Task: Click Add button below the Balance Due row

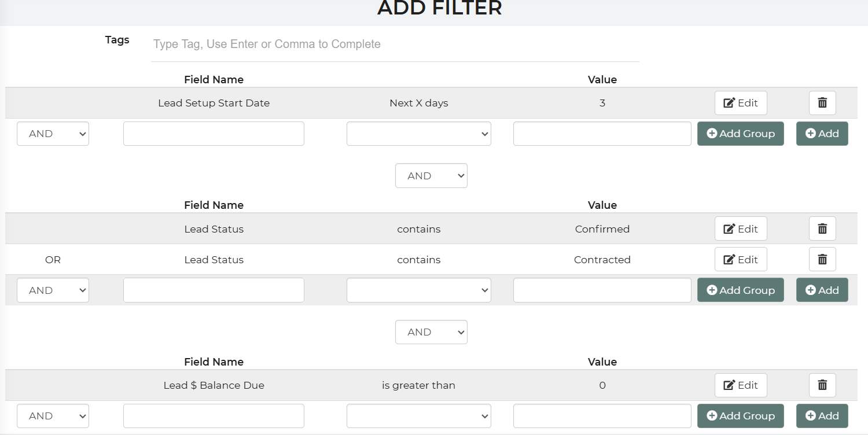Action: coord(822,416)
